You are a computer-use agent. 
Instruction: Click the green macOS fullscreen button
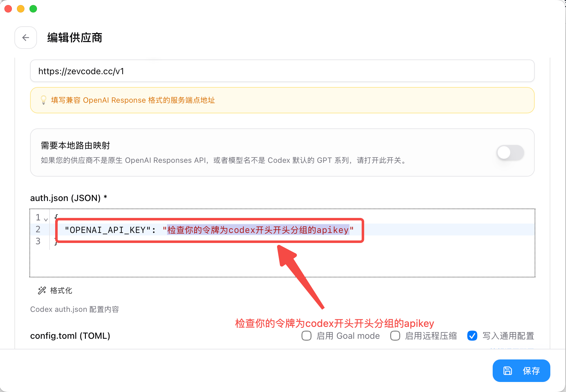tap(33, 9)
